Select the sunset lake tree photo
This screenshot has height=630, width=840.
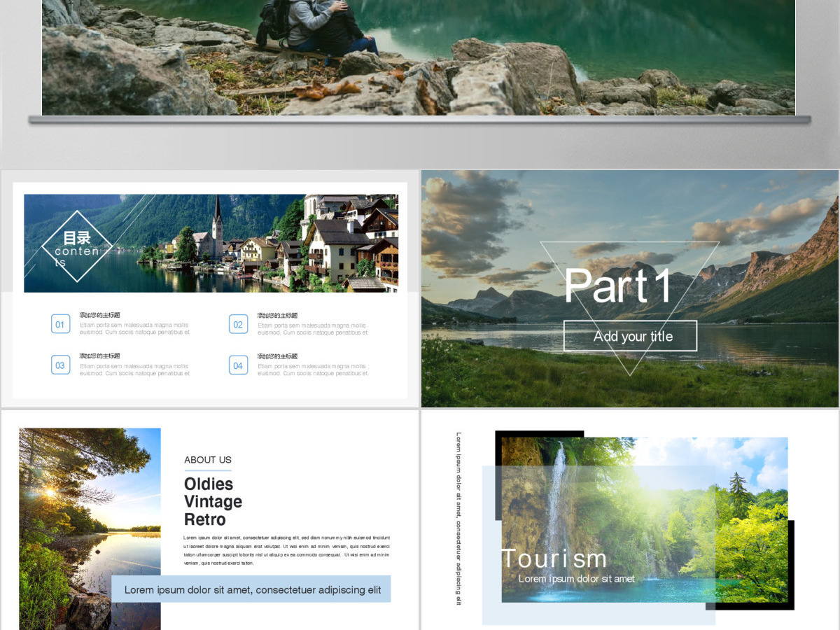pyautogui.click(x=90, y=528)
